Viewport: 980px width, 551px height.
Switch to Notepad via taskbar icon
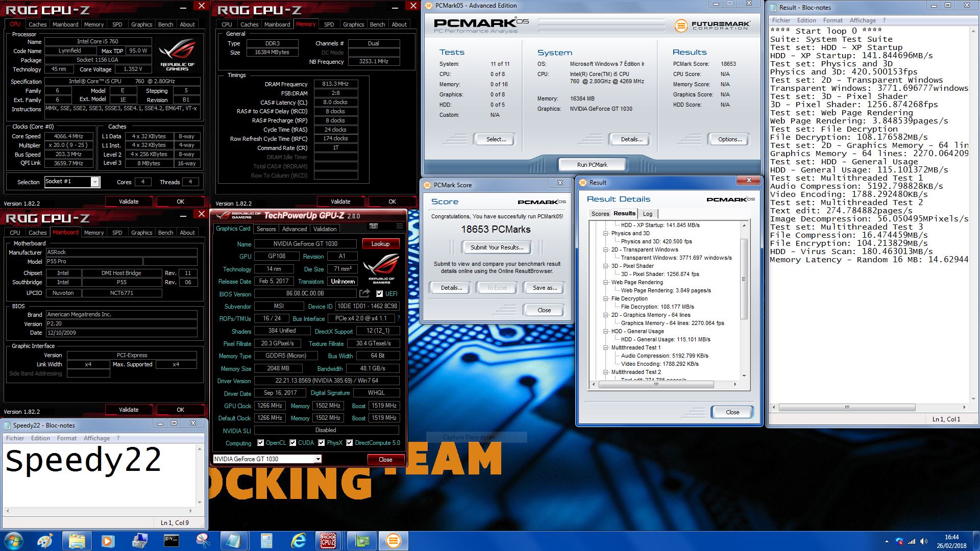235,541
